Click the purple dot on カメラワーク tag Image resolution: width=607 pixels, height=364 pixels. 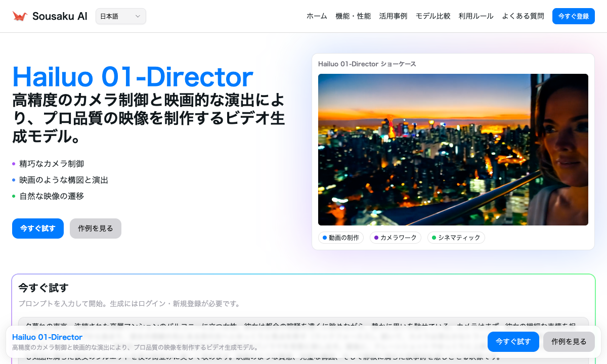pyautogui.click(x=376, y=238)
